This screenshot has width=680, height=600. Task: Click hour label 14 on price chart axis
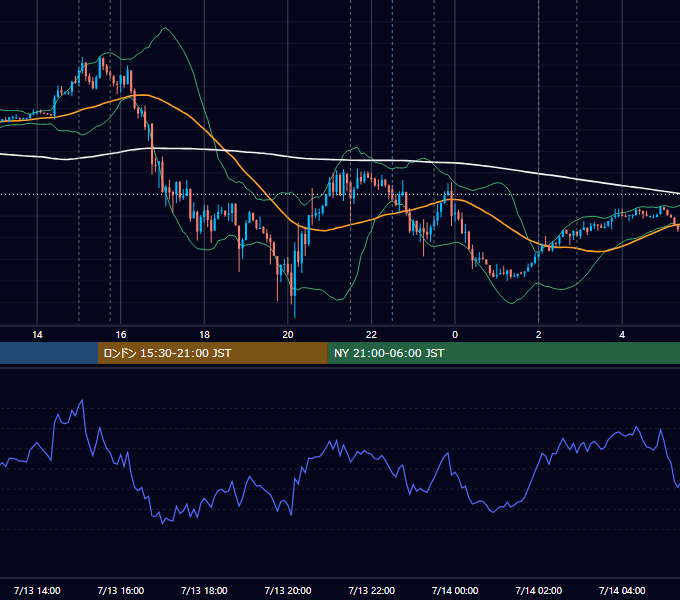[x=37, y=335]
